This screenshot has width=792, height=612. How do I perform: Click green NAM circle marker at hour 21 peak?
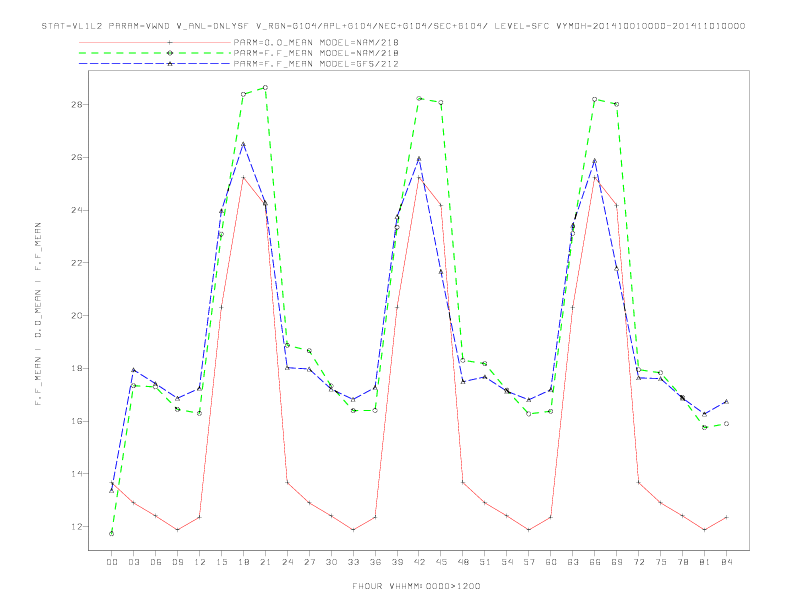[x=265, y=87]
